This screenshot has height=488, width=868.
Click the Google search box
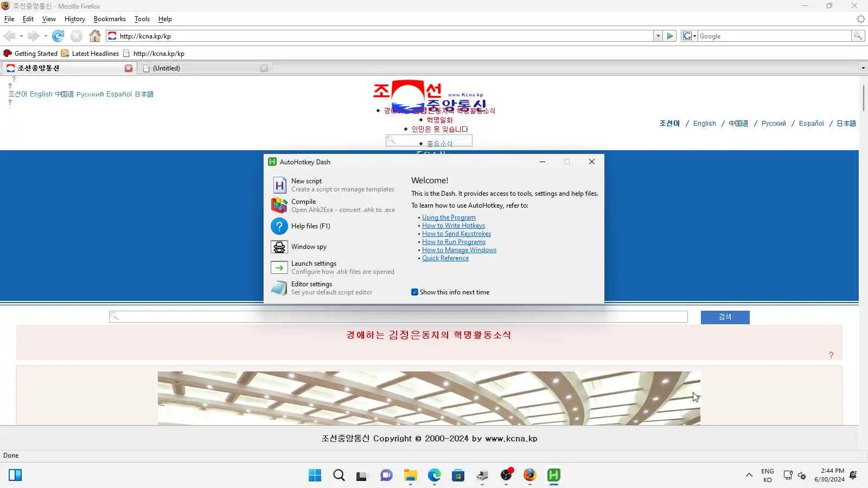774,36
